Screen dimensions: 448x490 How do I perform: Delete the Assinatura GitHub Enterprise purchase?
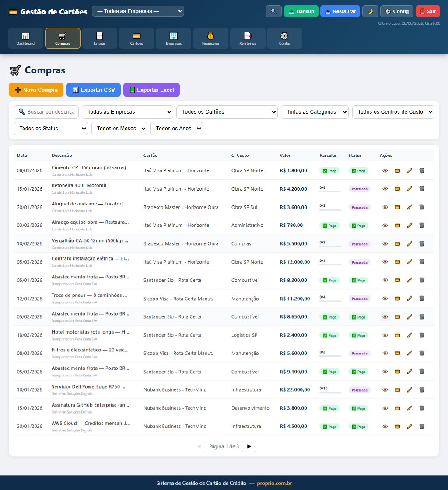point(422,408)
